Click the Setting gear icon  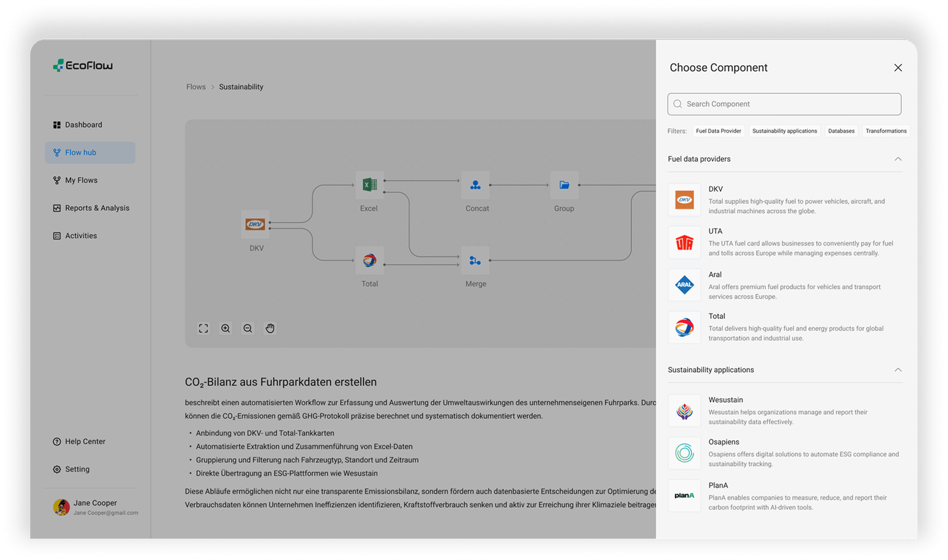(57, 469)
